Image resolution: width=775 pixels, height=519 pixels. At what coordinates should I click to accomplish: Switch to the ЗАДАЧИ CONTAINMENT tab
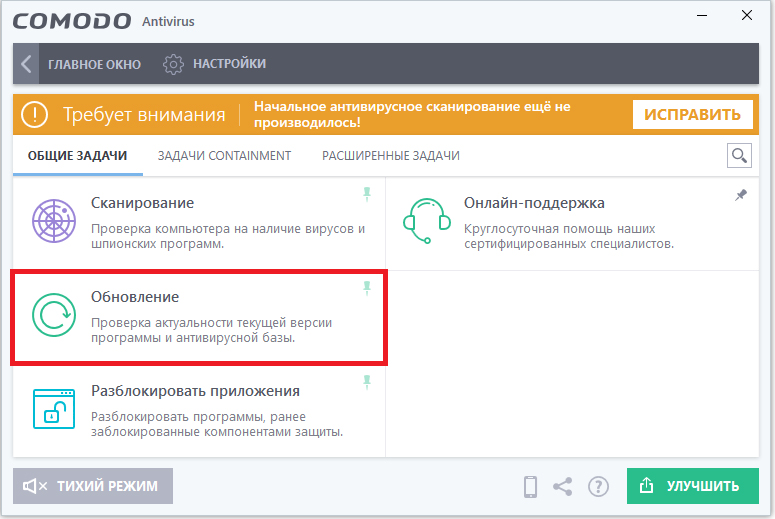coord(224,156)
